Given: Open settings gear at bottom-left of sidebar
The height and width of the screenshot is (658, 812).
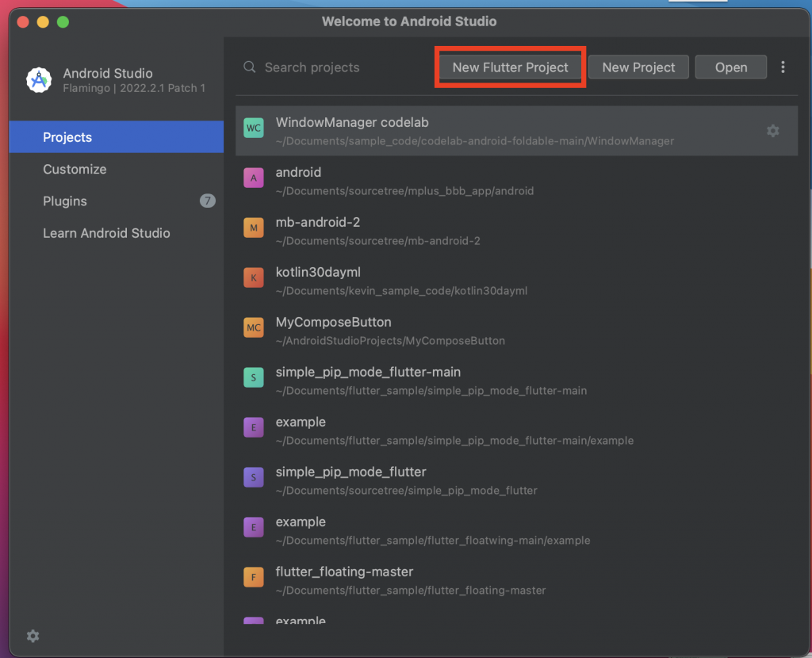Looking at the screenshot, I should pyautogui.click(x=33, y=636).
